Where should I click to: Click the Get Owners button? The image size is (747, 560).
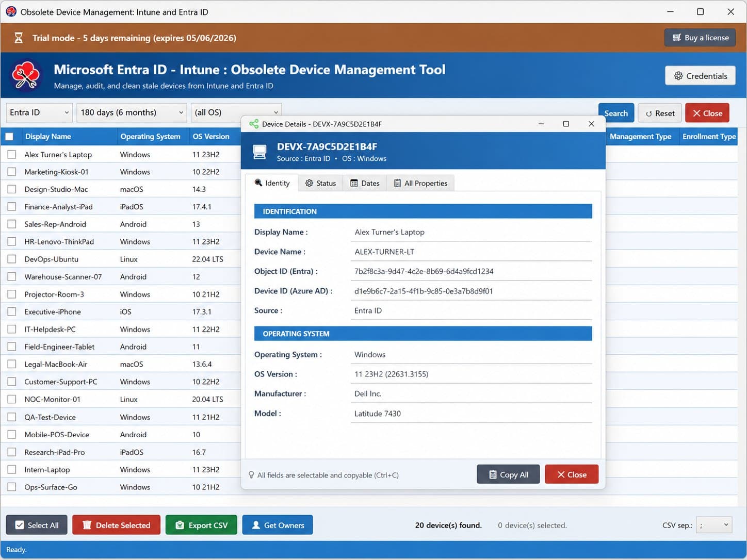tap(278, 525)
